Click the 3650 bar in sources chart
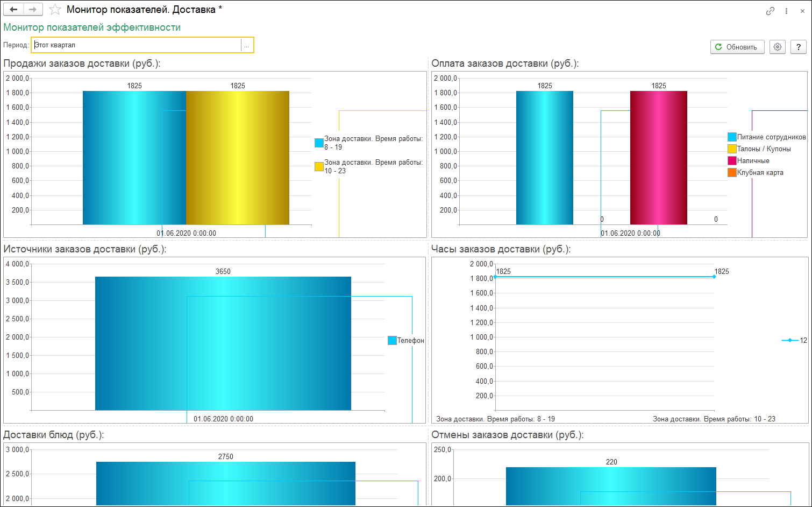812x507 pixels. (x=223, y=343)
